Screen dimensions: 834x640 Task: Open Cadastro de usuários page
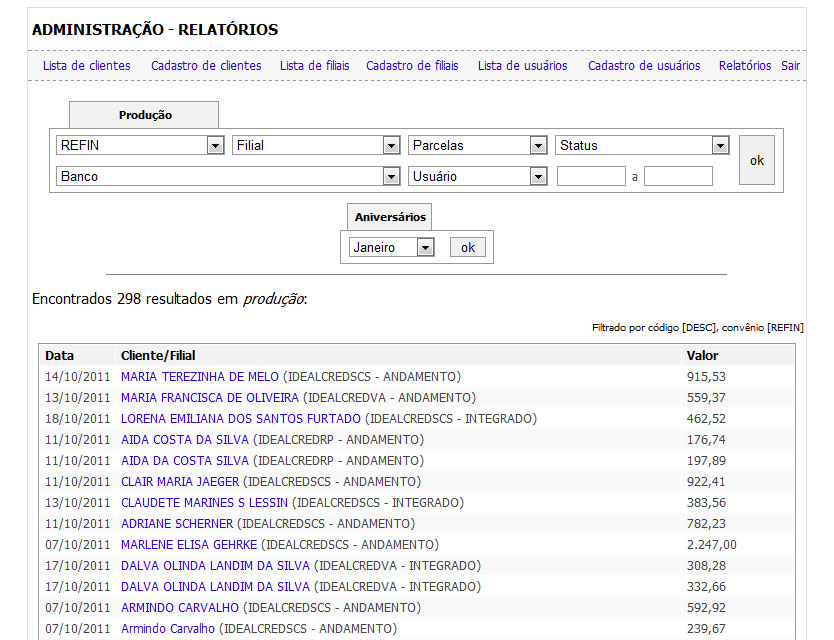point(644,66)
